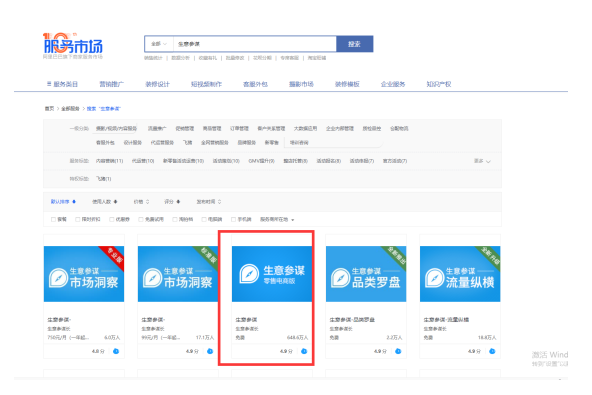
Task: Click the blue contact icon on 644.6万人 card
Action: click(x=304, y=351)
